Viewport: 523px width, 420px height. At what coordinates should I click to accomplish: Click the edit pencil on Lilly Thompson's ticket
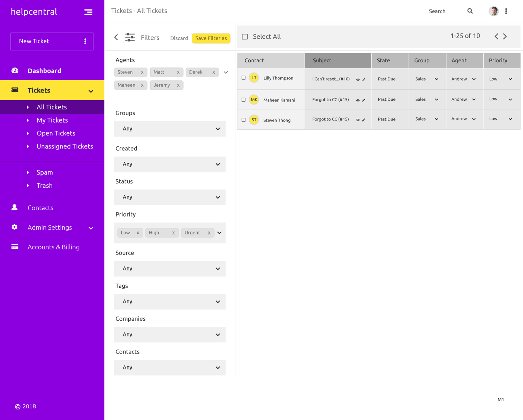tap(364, 79)
